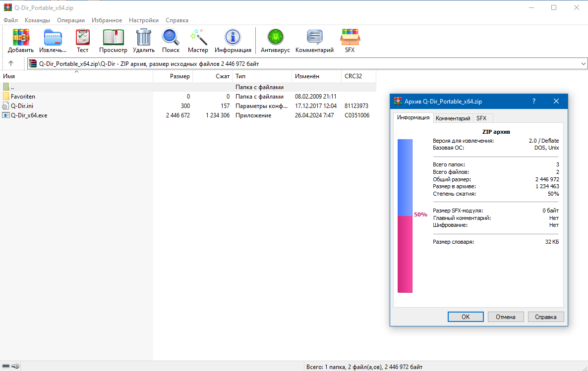Click the Отмена button
The height and width of the screenshot is (371, 588).
coord(506,317)
